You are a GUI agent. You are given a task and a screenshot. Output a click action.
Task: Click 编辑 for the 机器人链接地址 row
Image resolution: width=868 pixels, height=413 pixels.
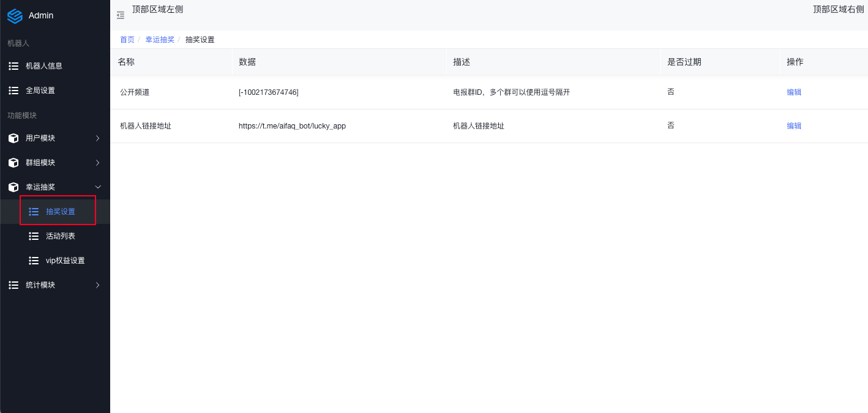pyautogui.click(x=794, y=126)
